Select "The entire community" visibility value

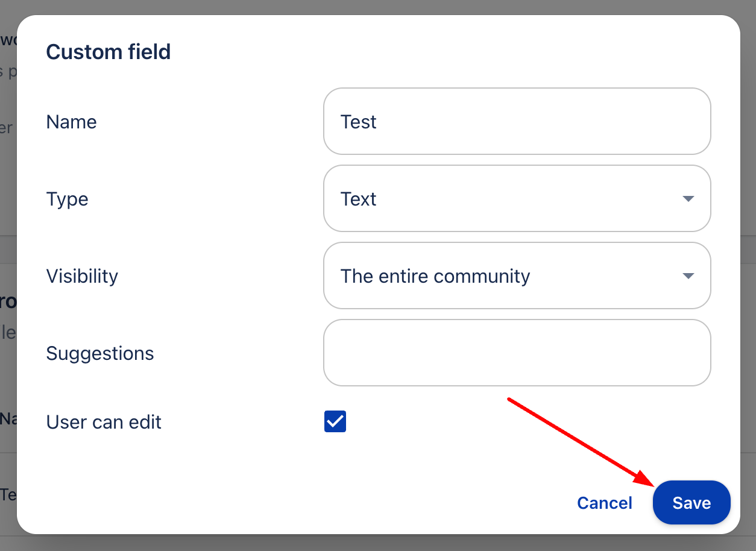(x=435, y=276)
